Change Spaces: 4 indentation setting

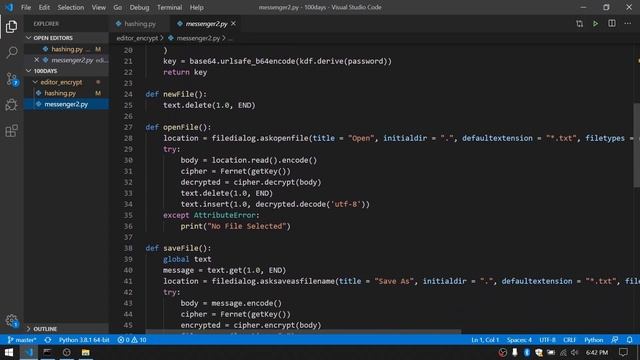click(519, 340)
